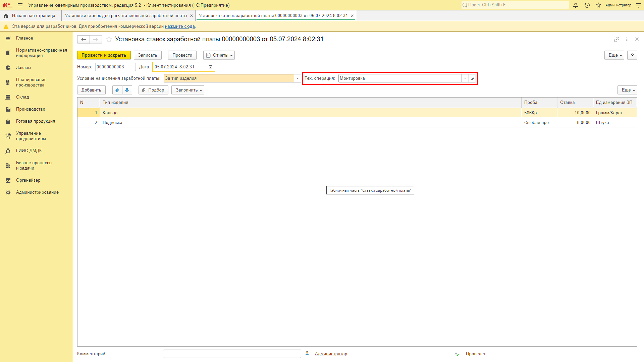Click the Тех. операция field Монтировка
Viewport: 644px width, 362px height.
pos(400,78)
